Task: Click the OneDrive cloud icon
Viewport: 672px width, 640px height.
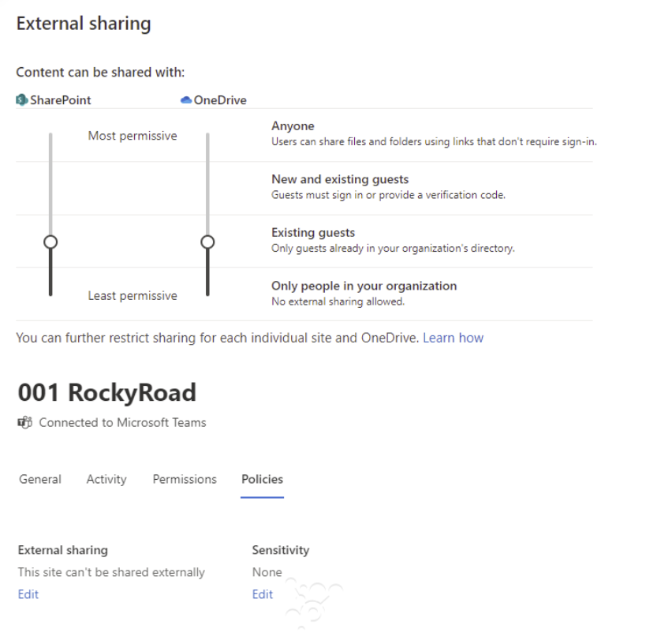Action: point(186,100)
